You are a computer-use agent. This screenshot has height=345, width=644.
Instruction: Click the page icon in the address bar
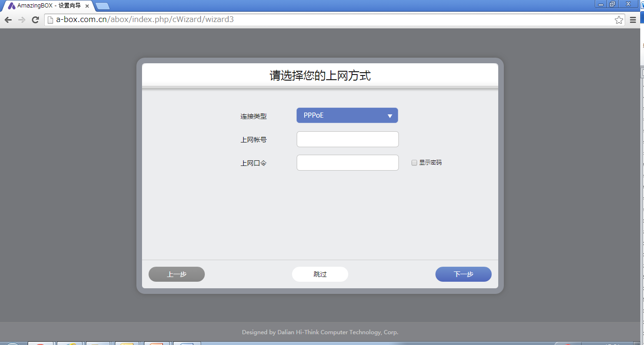pos(50,20)
